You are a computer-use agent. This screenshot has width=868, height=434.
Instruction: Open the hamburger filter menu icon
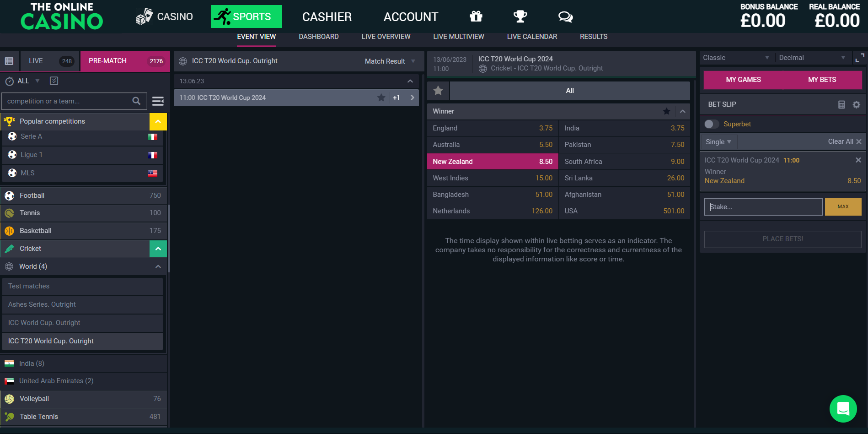coord(158,101)
